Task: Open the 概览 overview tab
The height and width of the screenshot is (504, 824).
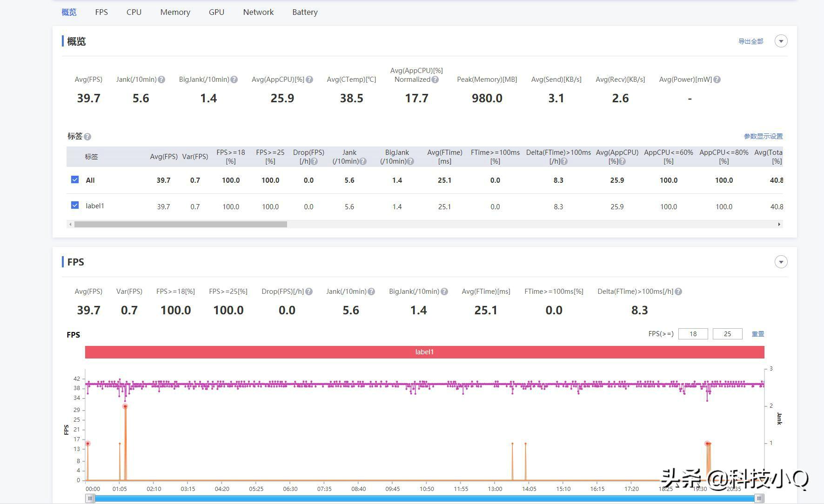Action: point(69,12)
